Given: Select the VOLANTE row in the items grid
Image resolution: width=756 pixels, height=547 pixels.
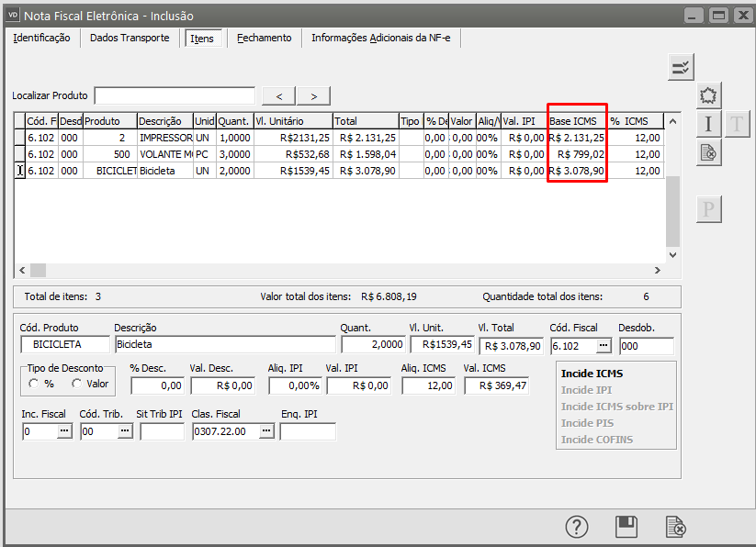Looking at the screenshot, I should pyautogui.click(x=165, y=154).
